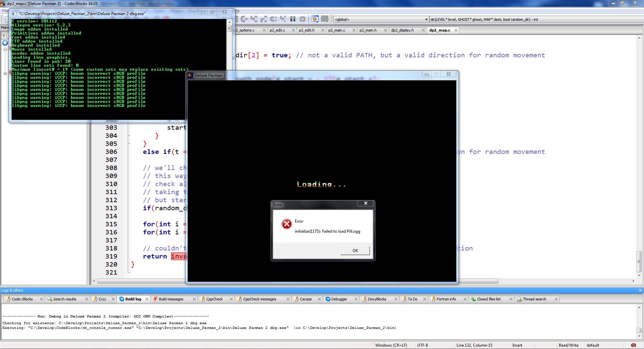
Task: Toggle fold marker at line 304
Action: click(129, 136)
